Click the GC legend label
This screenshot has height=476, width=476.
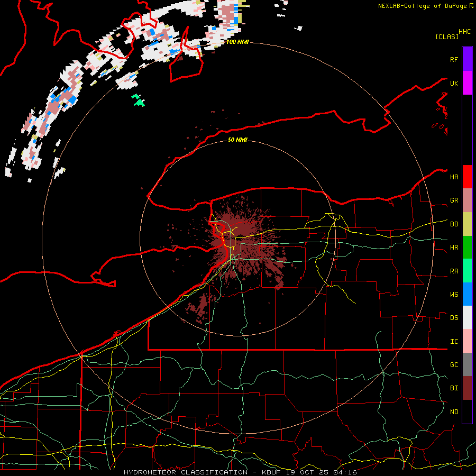[x=454, y=364]
